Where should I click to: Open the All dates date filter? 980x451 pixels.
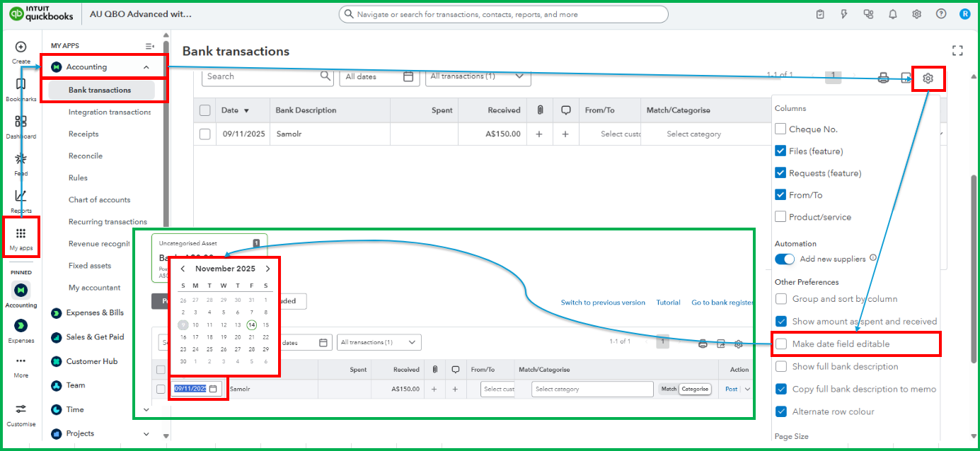pyautogui.click(x=379, y=76)
